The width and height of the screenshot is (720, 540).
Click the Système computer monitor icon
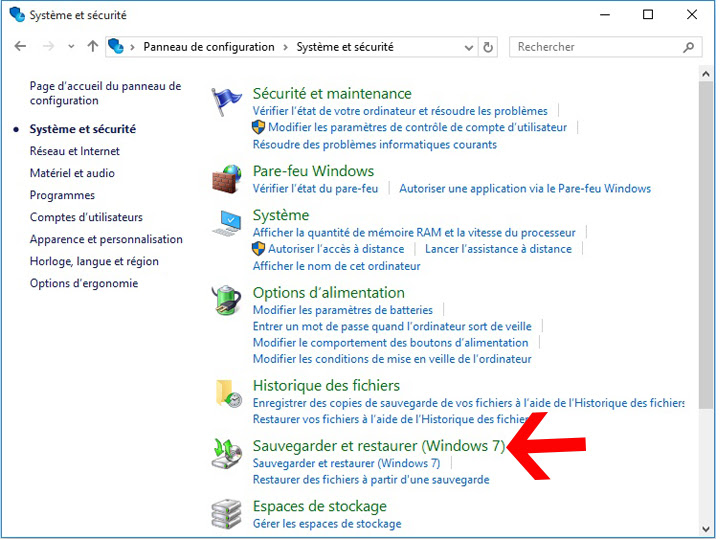(x=227, y=223)
